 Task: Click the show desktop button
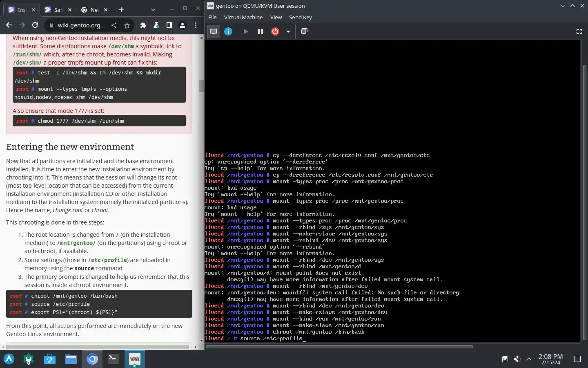point(577,359)
